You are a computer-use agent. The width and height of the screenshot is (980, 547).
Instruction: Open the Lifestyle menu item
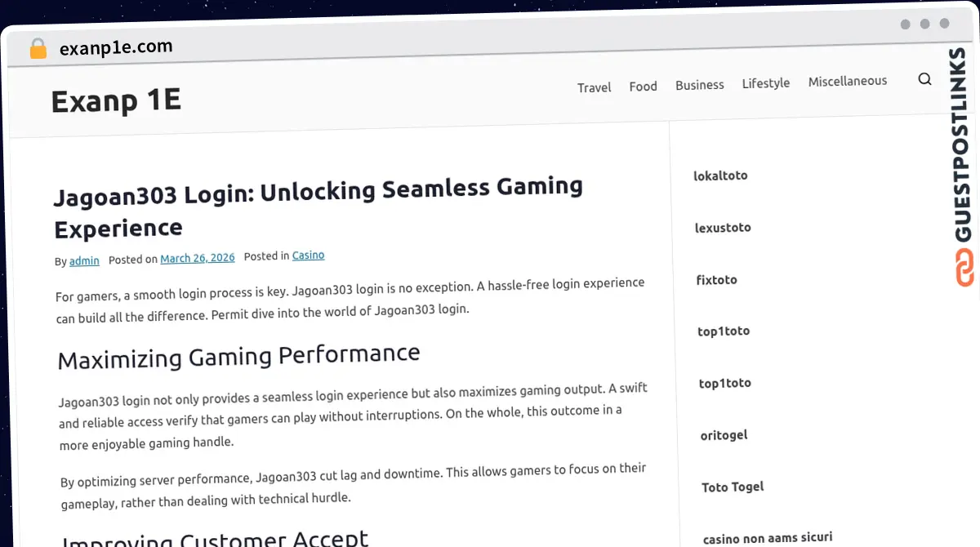point(765,82)
